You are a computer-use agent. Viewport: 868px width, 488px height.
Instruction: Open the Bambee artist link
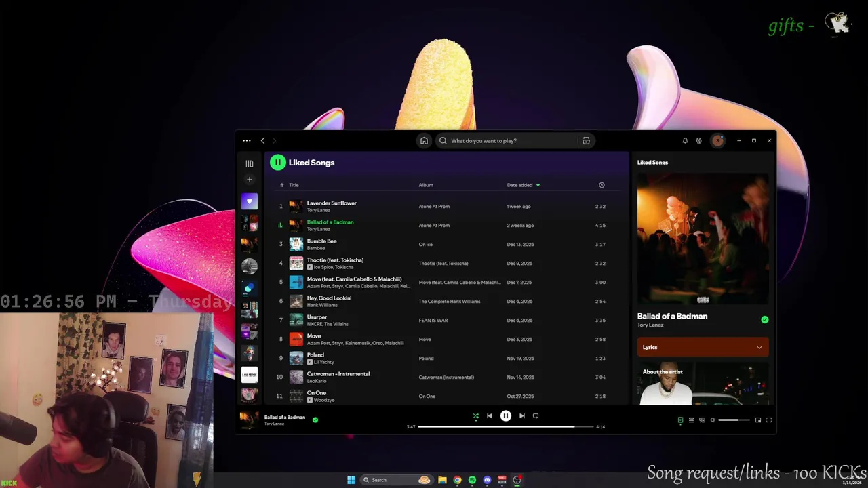(316, 248)
